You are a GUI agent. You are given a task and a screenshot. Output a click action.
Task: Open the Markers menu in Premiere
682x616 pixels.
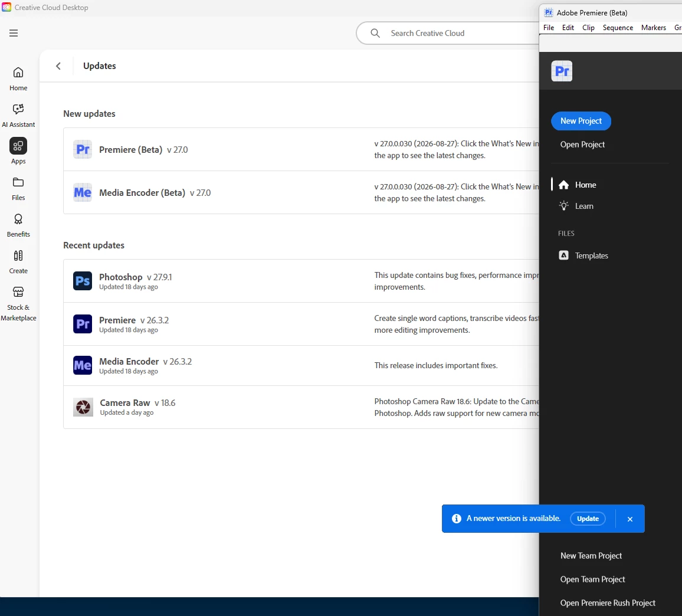(x=654, y=27)
